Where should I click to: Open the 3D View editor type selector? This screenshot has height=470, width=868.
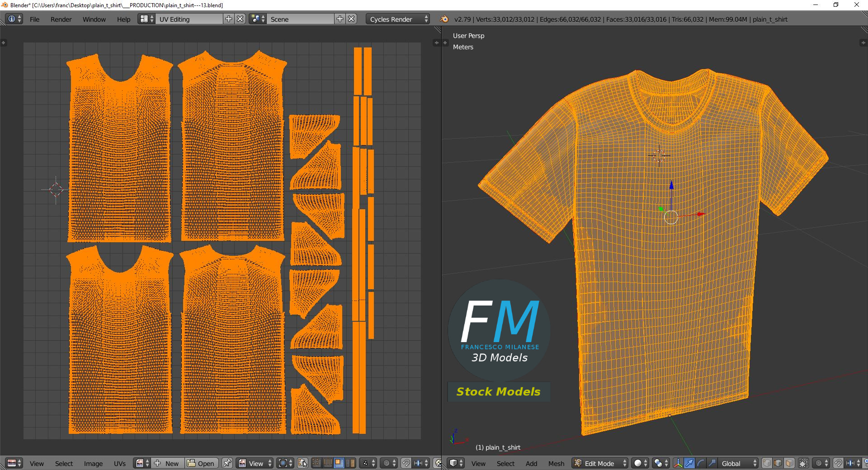[x=456, y=463]
